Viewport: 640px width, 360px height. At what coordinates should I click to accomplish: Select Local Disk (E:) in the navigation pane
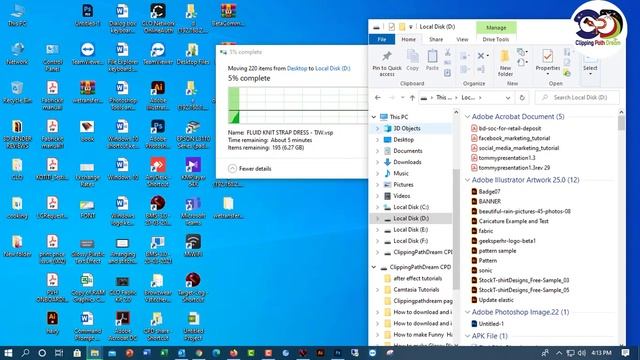point(412,229)
